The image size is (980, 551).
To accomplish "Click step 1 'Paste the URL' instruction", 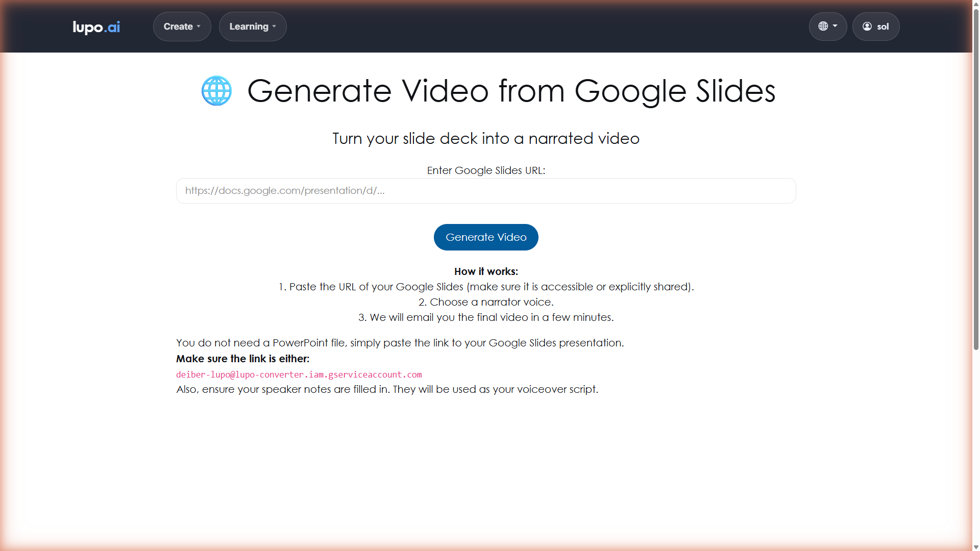I will click(x=486, y=287).
